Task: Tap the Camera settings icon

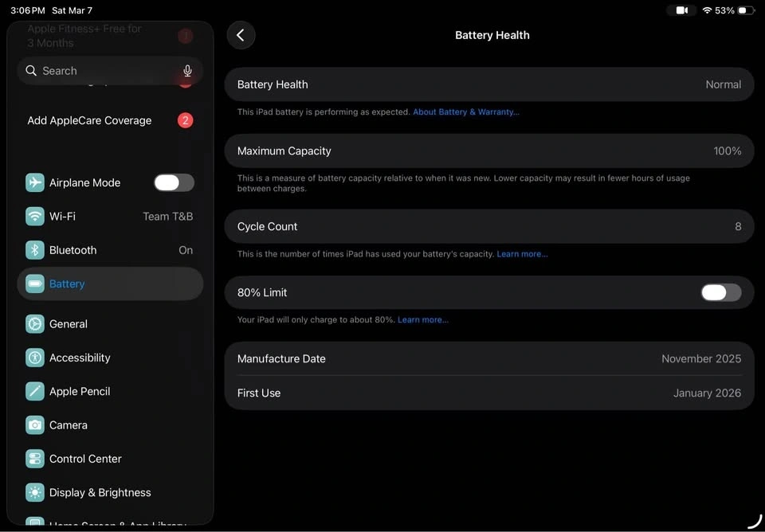Action: (x=35, y=425)
